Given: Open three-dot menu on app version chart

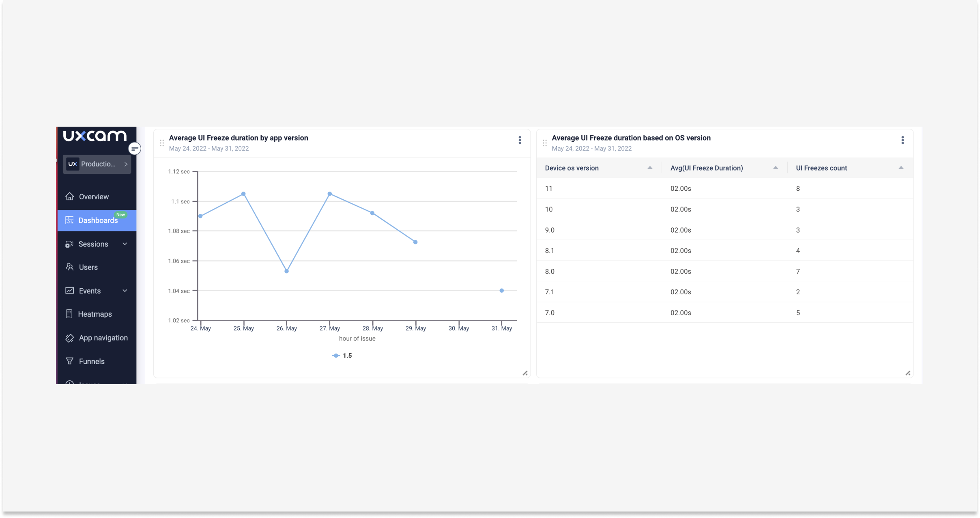Looking at the screenshot, I should click(520, 140).
